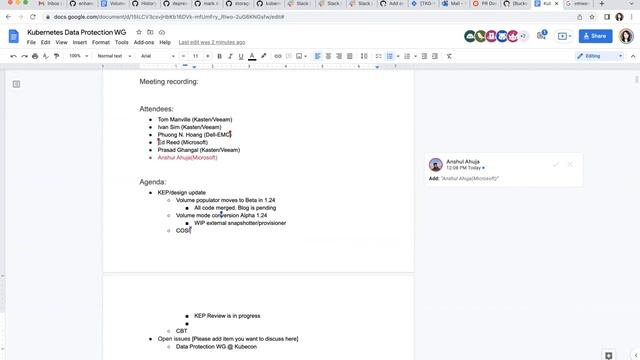
Task: Open the Editing mode dropdown
Action: (x=599, y=56)
